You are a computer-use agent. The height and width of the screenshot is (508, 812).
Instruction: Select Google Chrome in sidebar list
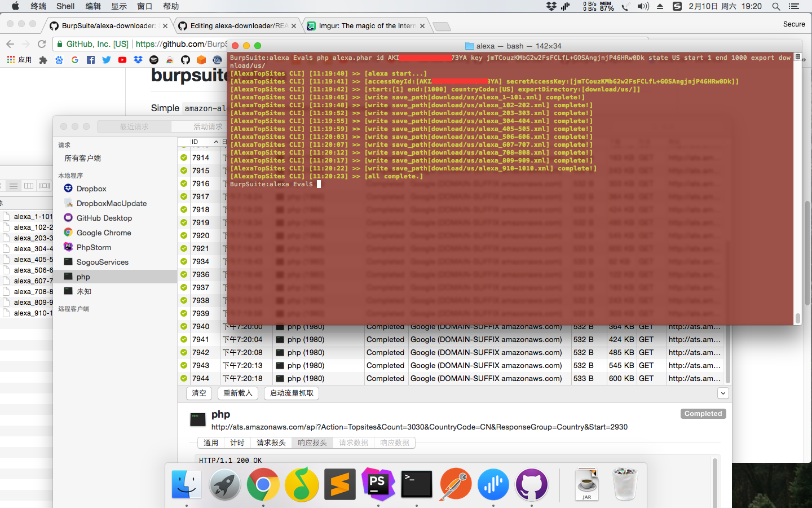pos(115,233)
